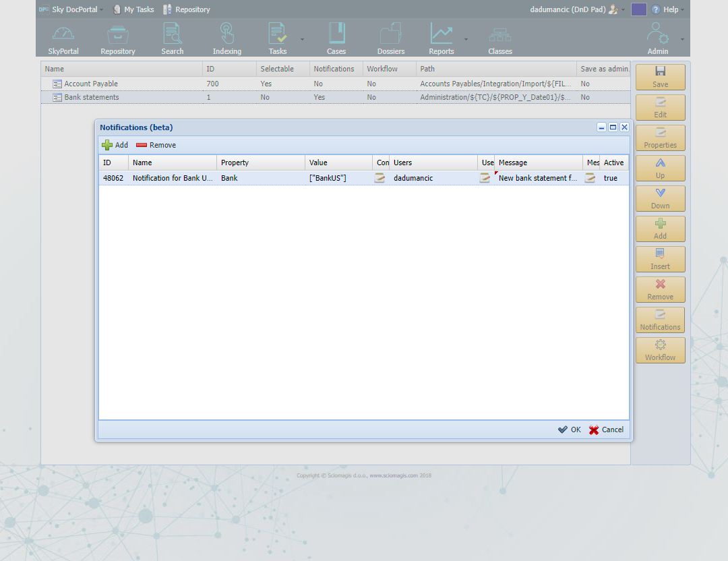Move item Down with sidebar arrow
The height and width of the screenshot is (561, 728).
point(660,198)
